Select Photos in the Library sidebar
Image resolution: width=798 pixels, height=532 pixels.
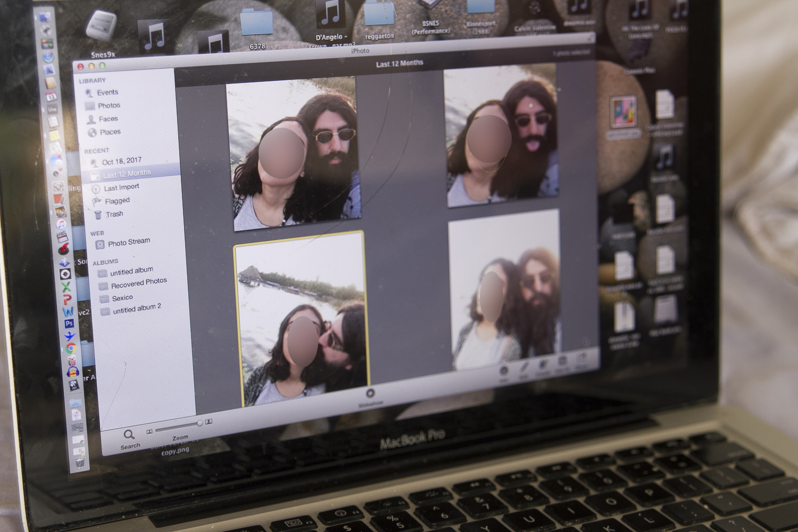point(103,105)
